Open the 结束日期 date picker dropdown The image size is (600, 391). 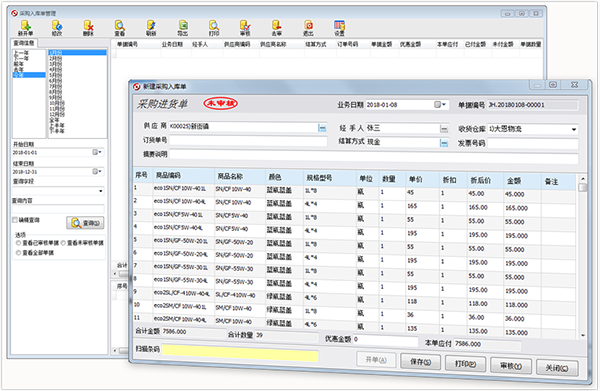[x=97, y=171]
